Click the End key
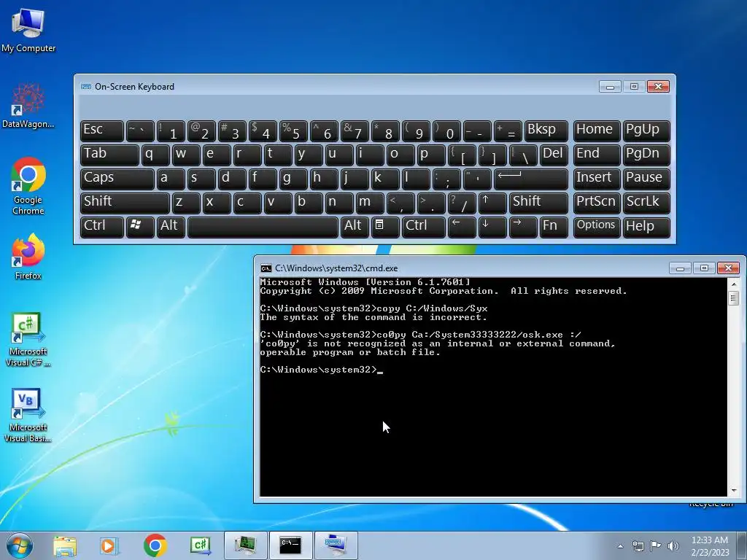The image size is (747, 560). coord(597,155)
